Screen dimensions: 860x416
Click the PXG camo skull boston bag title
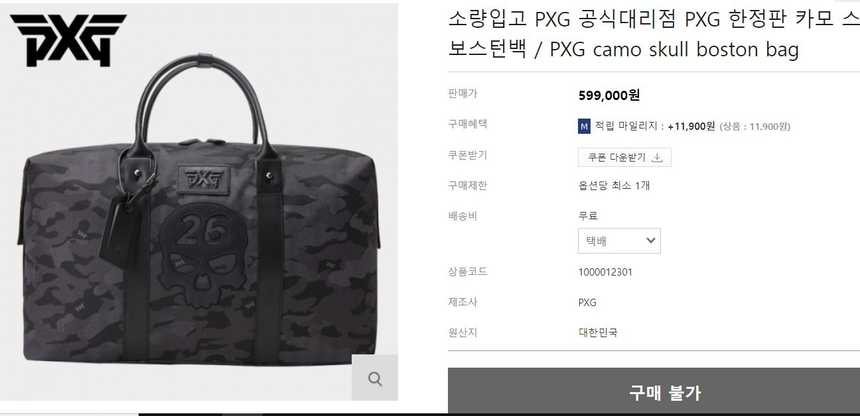pyautogui.click(x=674, y=49)
